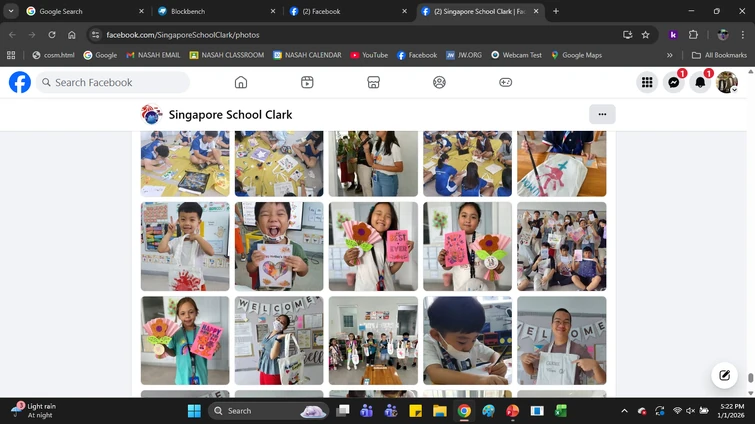The width and height of the screenshot is (755, 424).
Task: Switch to the Blockbench tab
Action: coord(217,11)
